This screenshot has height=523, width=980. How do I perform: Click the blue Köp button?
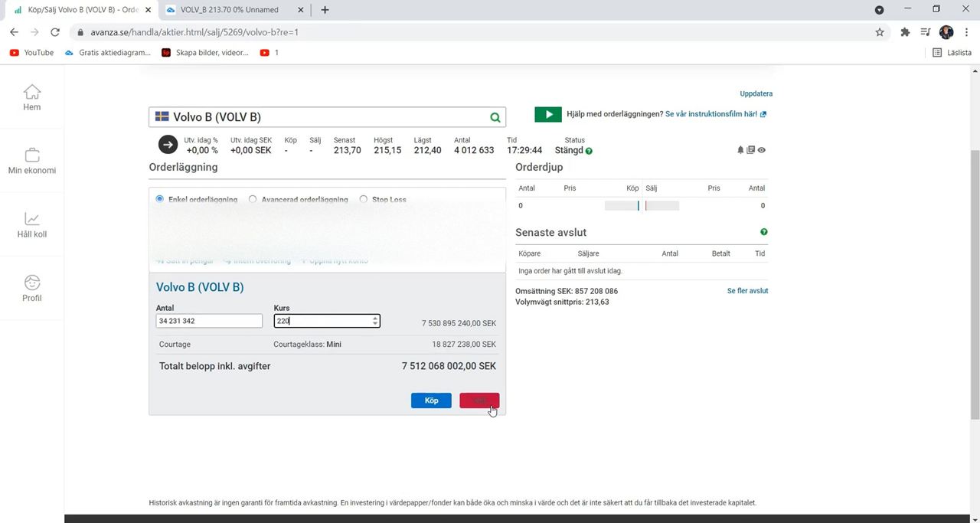pyautogui.click(x=431, y=400)
